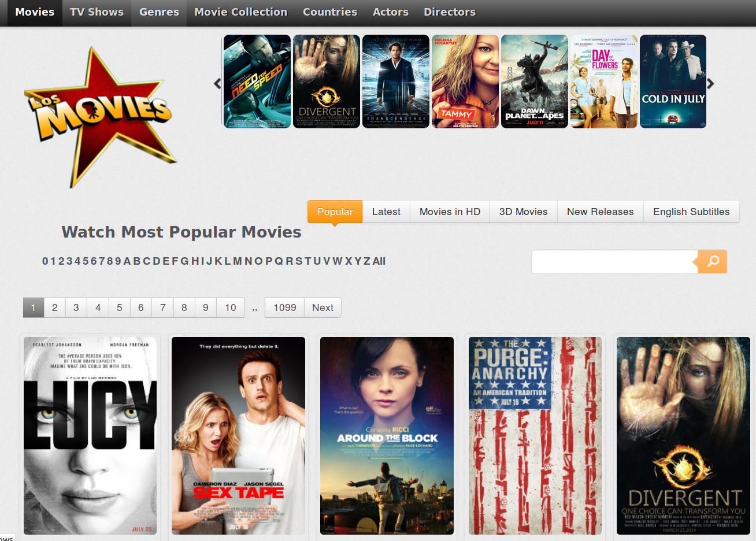Open the Actors menu

(391, 12)
